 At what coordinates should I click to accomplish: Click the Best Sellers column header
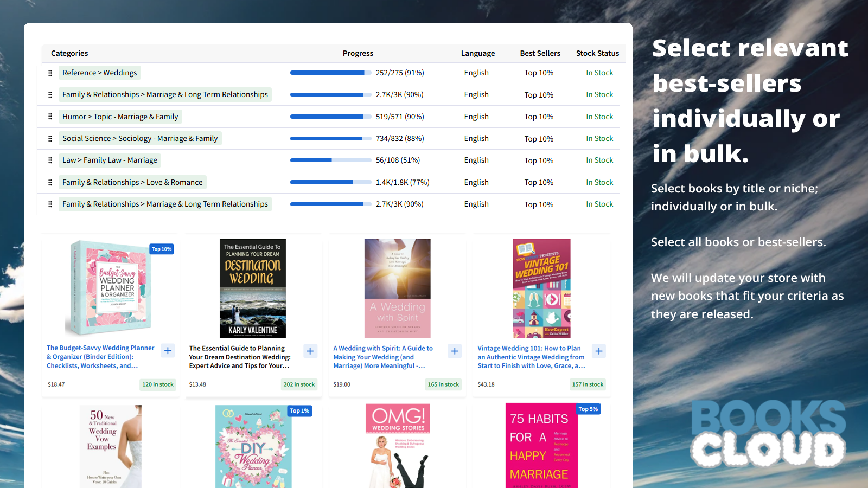pos(540,53)
